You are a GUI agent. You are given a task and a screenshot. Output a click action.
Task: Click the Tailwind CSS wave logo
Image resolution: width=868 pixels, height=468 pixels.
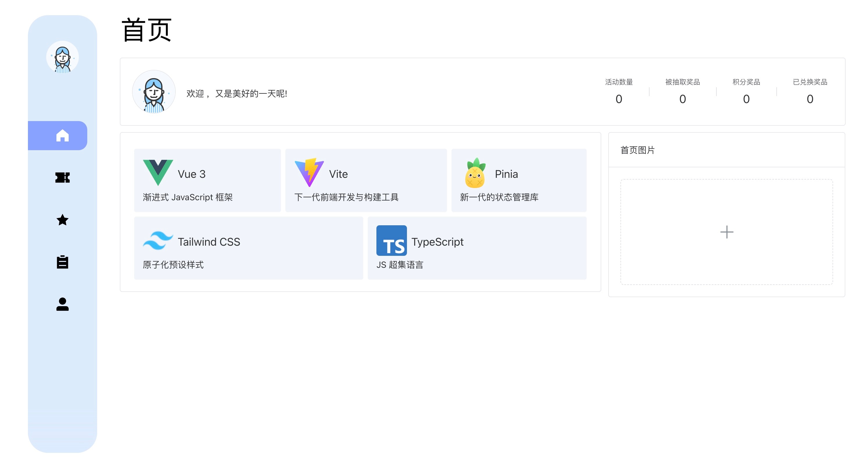(x=158, y=241)
